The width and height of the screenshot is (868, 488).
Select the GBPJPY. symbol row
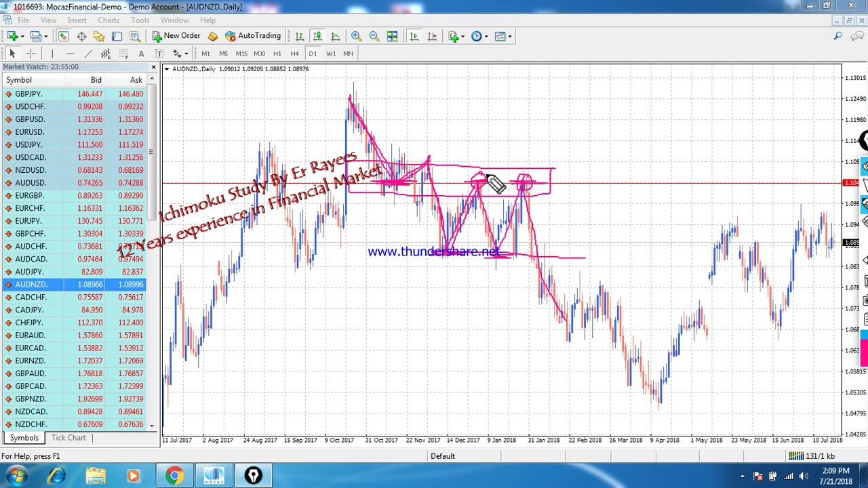74,94
